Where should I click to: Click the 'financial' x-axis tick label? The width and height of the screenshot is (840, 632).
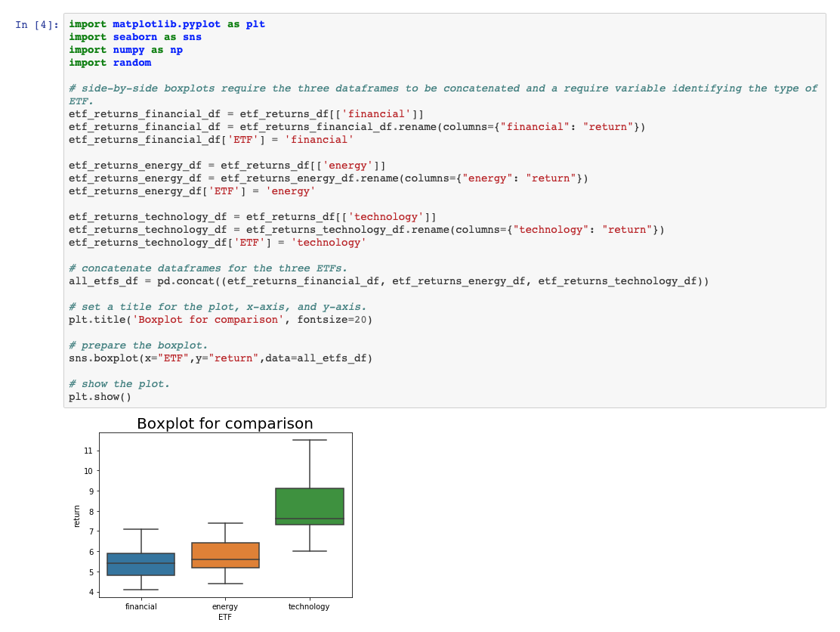141,606
